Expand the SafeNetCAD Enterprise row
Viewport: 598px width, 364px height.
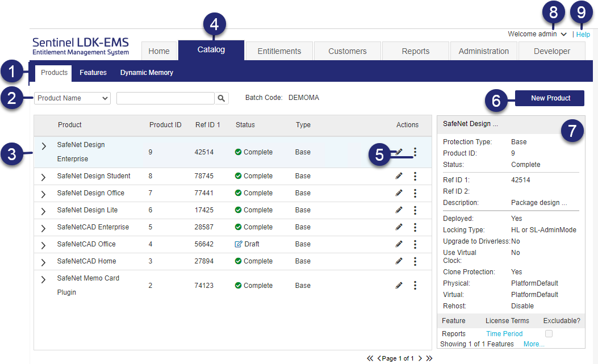(x=44, y=228)
